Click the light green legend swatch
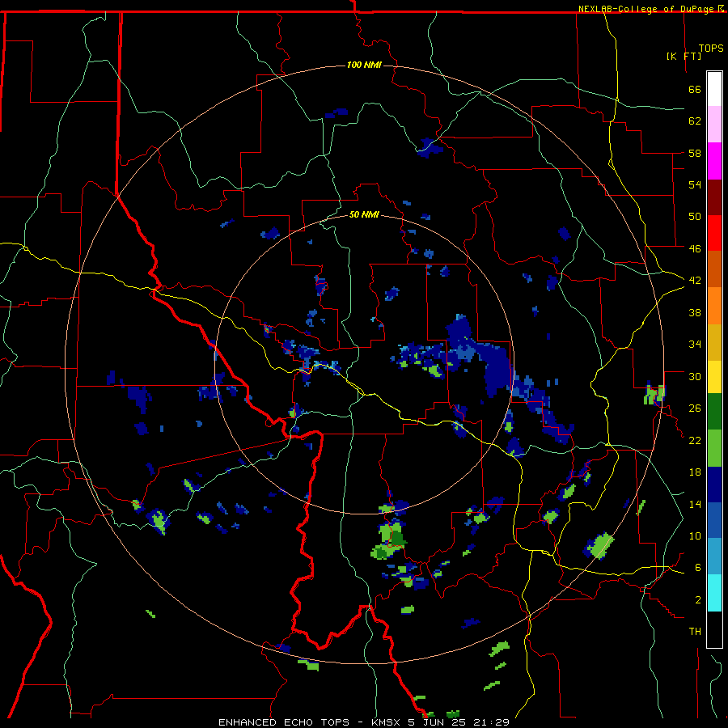This screenshot has height=728, width=728. pyautogui.click(x=714, y=448)
